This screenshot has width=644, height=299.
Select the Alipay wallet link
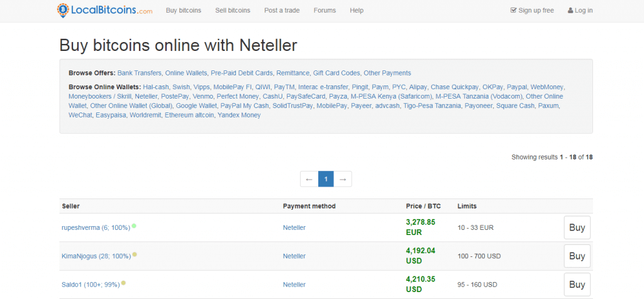tap(418, 87)
